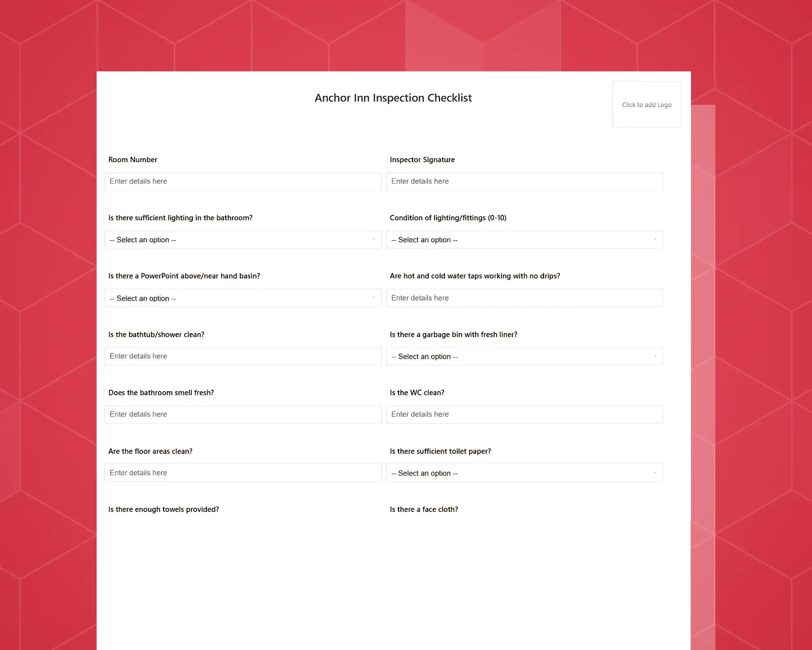
Task: Click WC cleanliness input field
Action: pos(524,414)
